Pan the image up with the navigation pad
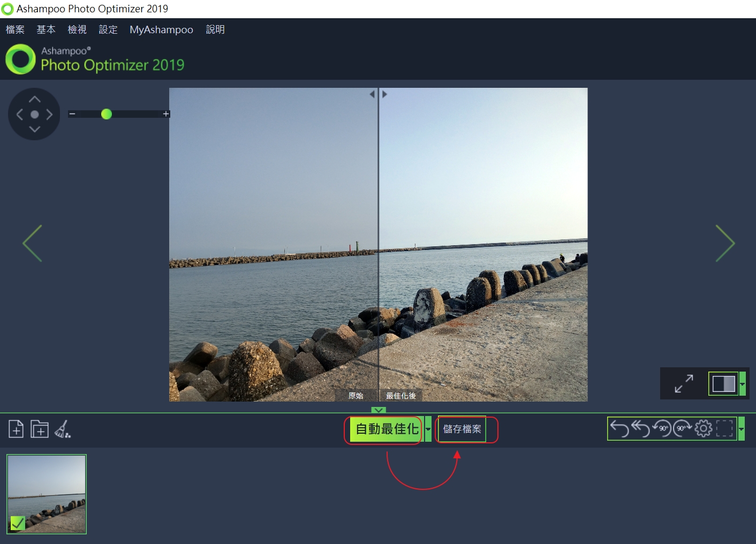The width and height of the screenshot is (756, 544). coord(35,99)
